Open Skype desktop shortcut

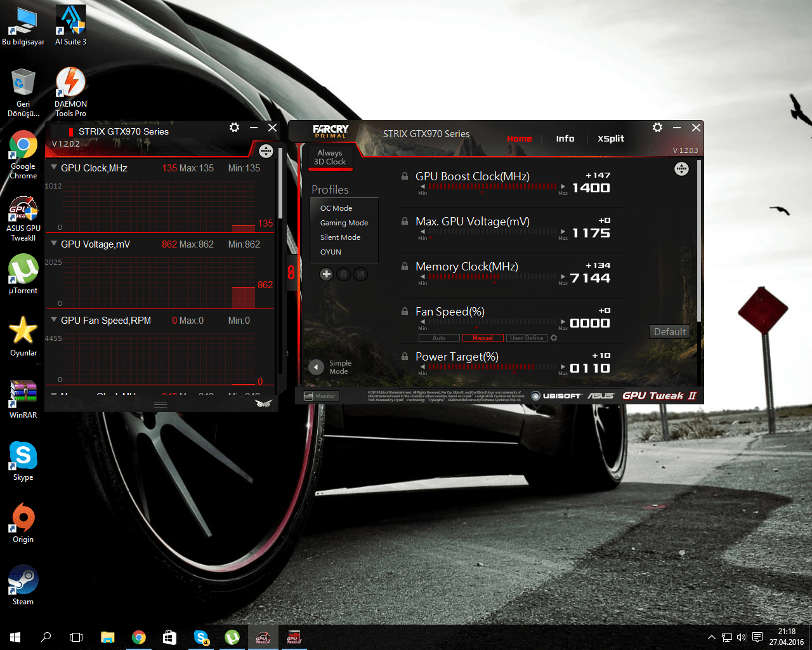[23, 461]
